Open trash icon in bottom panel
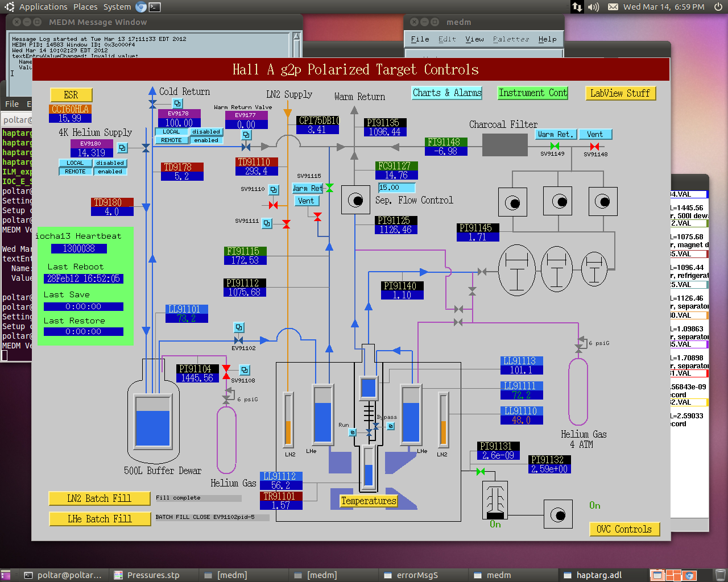The height and width of the screenshot is (582, 728). [720, 575]
